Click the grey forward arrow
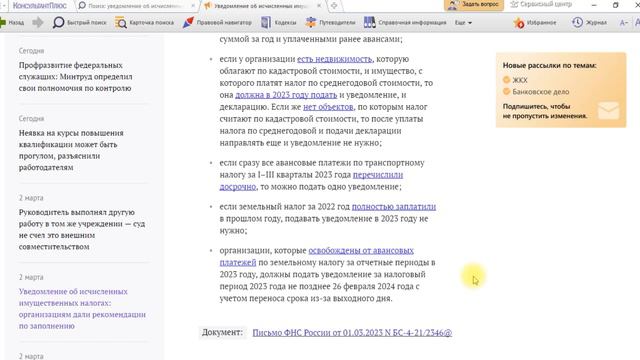640x360 pixels. [x=38, y=22]
